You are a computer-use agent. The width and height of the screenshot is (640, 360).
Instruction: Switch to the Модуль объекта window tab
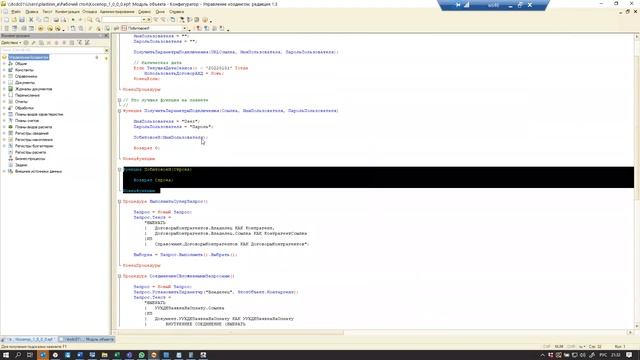87,340
